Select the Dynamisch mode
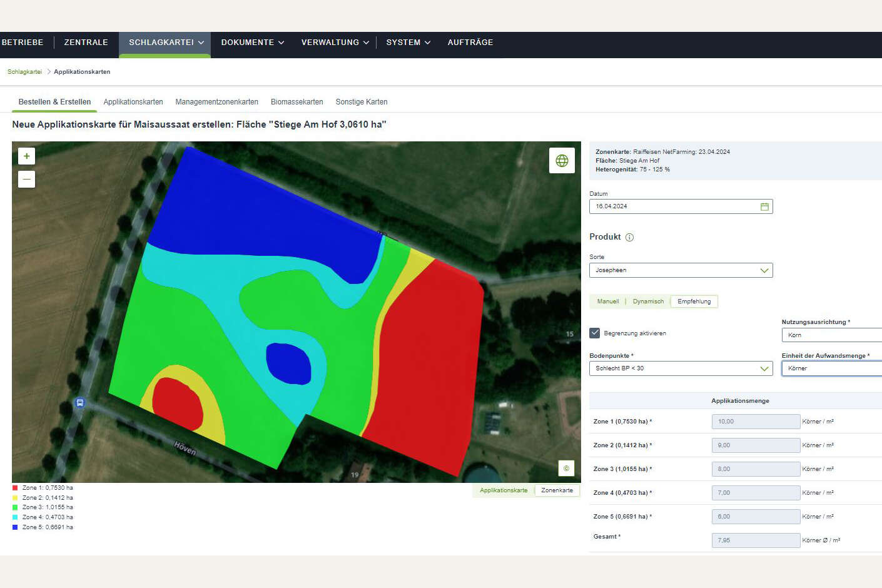Screen dimensions: 882x588 (648, 302)
